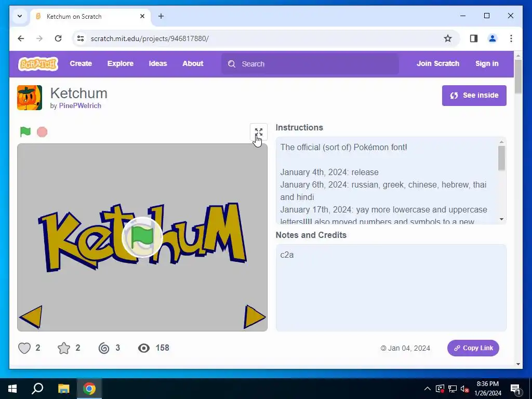Open the Windows Start menu
Viewport: 532px width, 399px height.
coord(12,389)
